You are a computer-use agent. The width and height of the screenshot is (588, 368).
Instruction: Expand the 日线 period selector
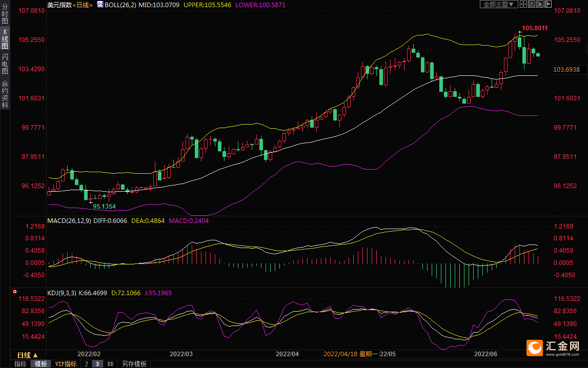coord(27,355)
